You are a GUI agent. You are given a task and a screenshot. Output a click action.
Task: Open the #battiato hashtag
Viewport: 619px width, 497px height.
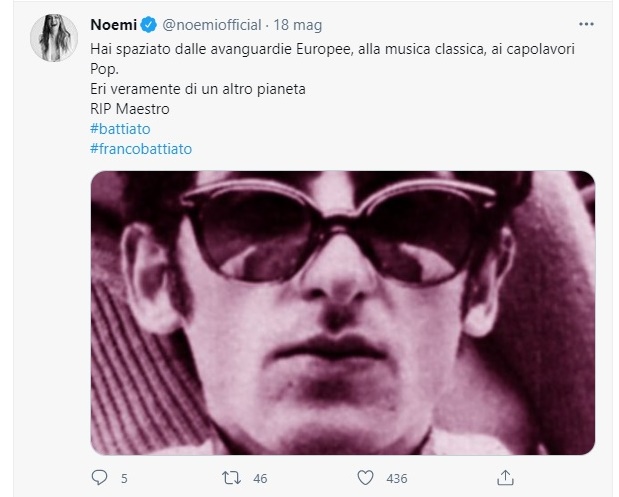click(120, 129)
